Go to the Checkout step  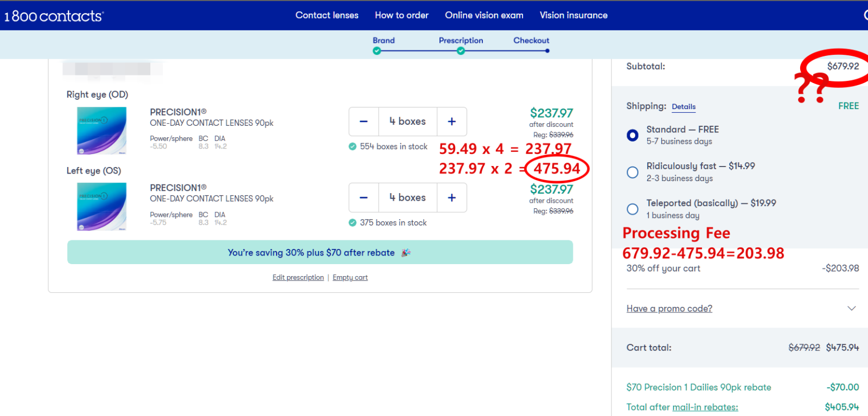coord(532,40)
